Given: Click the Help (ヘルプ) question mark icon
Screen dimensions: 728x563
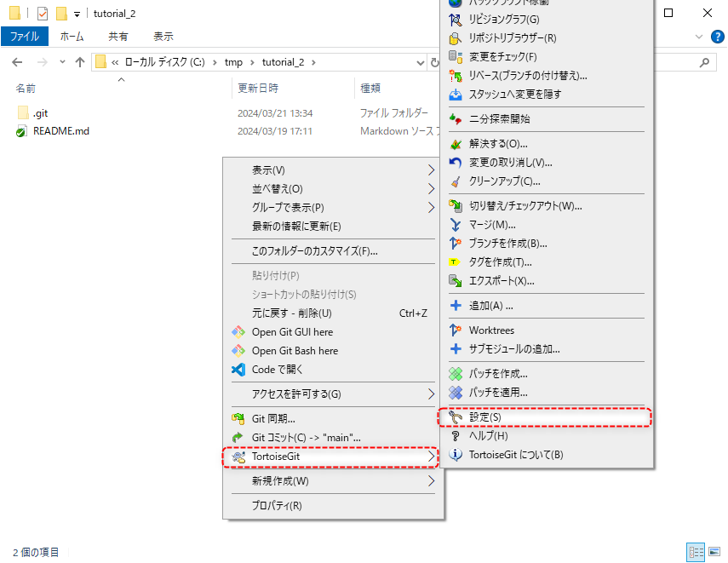Looking at the screenshot, I should tap(456, 436).
